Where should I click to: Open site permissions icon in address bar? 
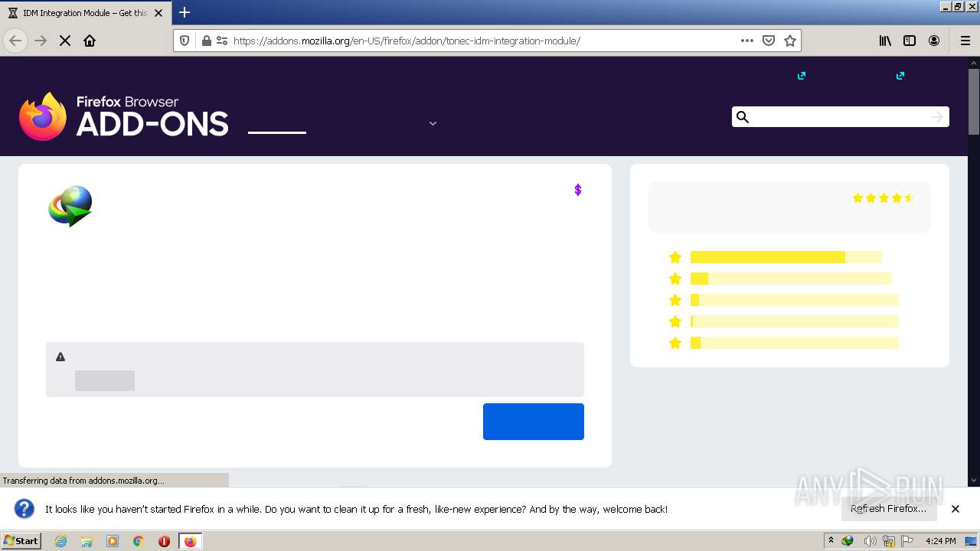pyautogui.click(x=222, y=41)
